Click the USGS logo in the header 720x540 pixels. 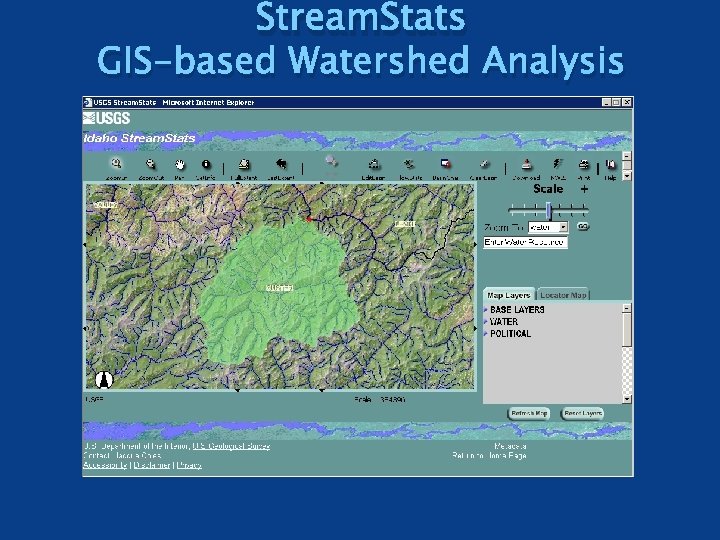107,118
